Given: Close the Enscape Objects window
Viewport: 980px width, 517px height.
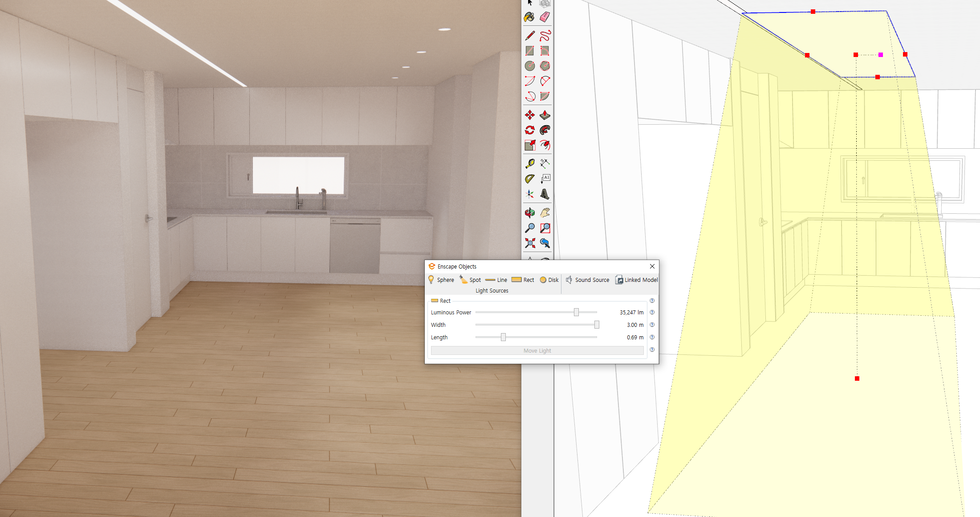Looking at the screenshot, I should click(x=652, y=266).
